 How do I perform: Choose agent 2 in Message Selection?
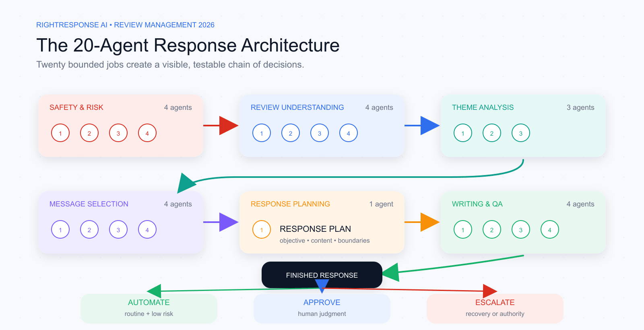coord(89,230)
